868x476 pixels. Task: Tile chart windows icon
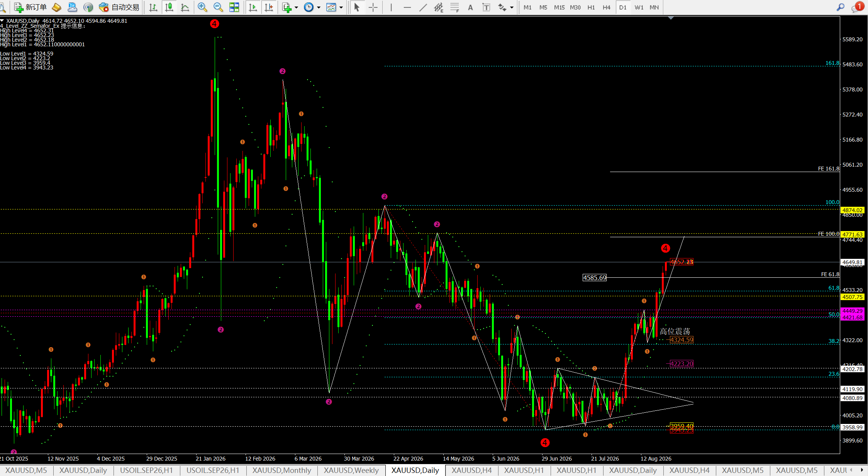234,7
